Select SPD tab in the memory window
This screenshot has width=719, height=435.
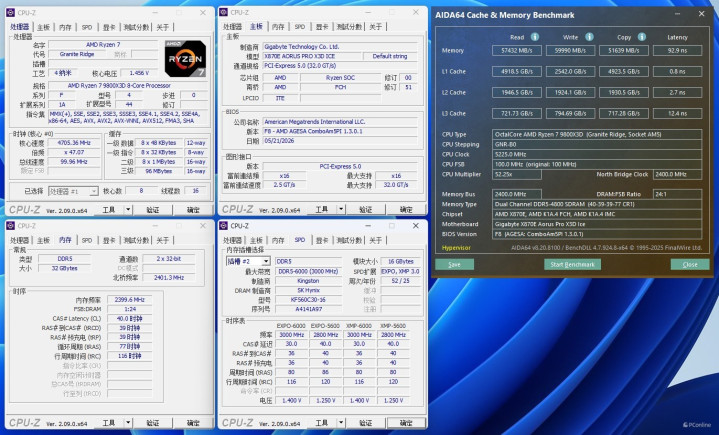point(87,240)
